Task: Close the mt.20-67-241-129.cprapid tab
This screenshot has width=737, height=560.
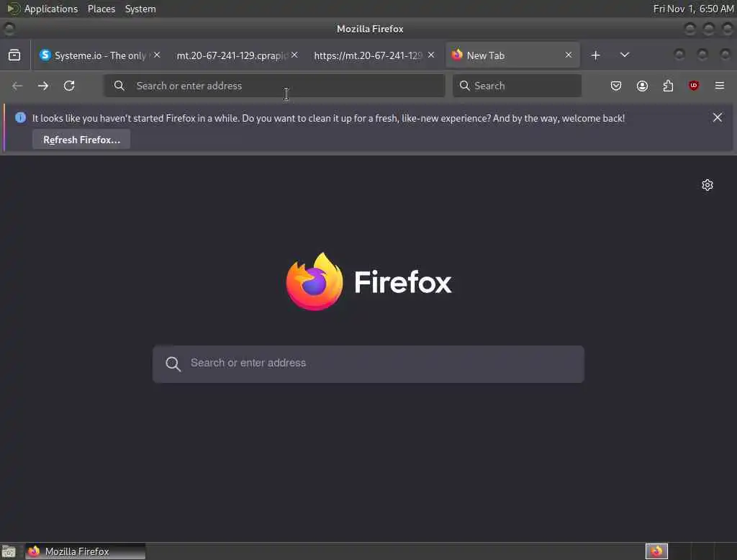Action: 294,55
